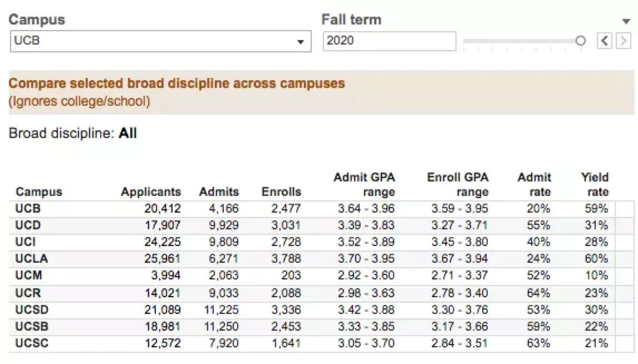Click the UCSC yield rate 21% cell
This screenshot has width=638, height=364.
(x=596, y=343)
